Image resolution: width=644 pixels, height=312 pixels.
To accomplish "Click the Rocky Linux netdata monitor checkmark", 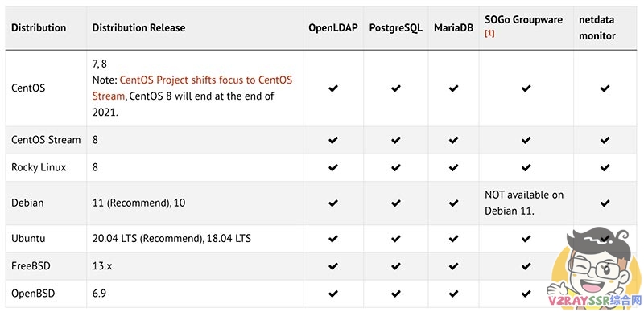I will (605, 167).
